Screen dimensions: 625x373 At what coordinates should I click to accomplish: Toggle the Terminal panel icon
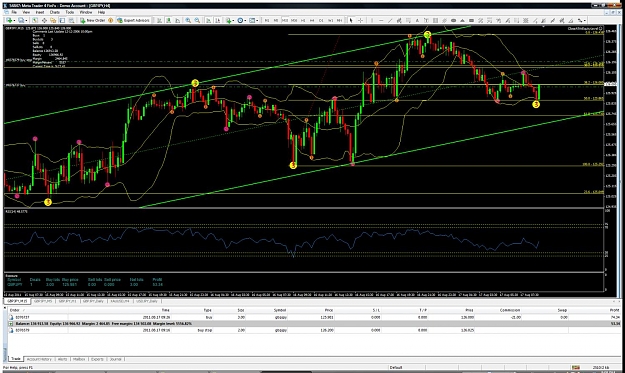point(62,20)
